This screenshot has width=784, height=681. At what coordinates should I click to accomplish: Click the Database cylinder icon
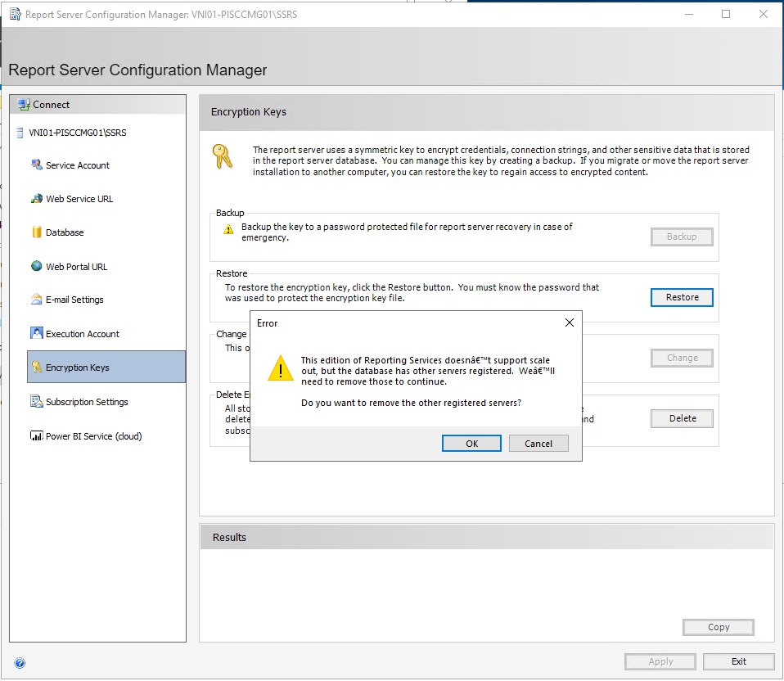[x=37, y=232]
